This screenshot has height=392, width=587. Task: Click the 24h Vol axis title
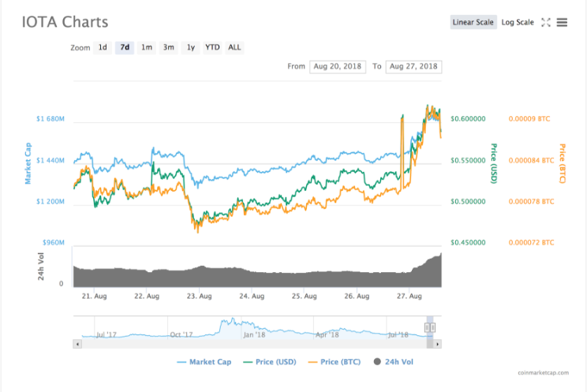point(41,267)
